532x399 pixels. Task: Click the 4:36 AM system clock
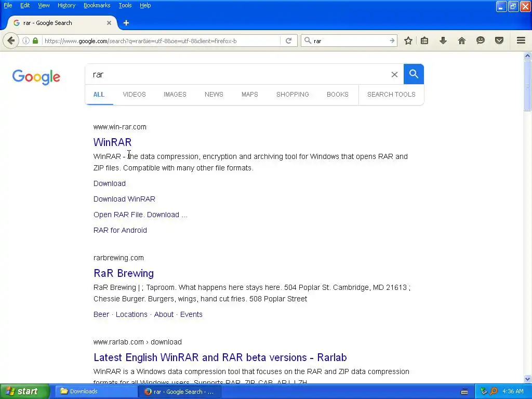[513, 391]
